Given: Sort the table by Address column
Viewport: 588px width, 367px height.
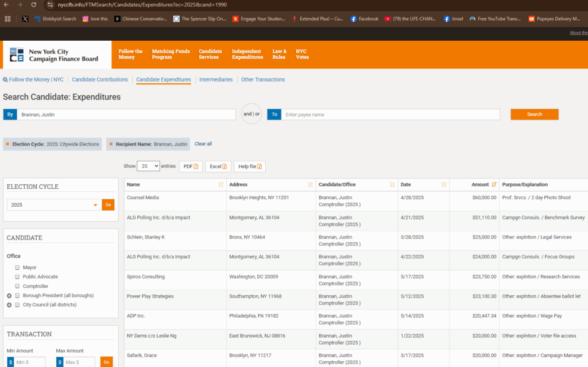Looking at the screenshot, I should (x=310, y=184).
